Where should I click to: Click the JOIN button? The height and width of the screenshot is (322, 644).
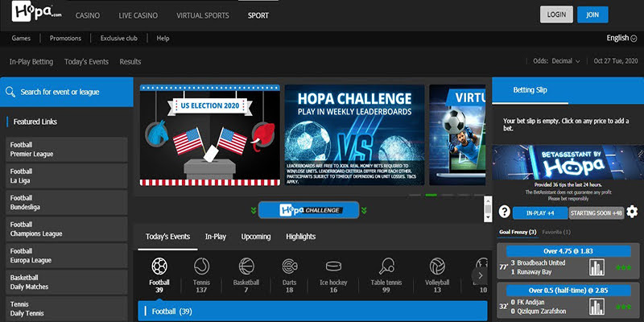(x=592, y=14)
